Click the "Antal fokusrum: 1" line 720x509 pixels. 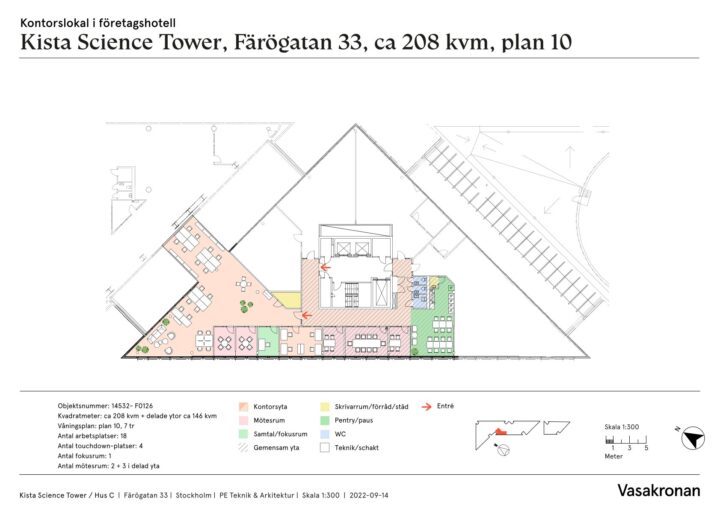84,456
